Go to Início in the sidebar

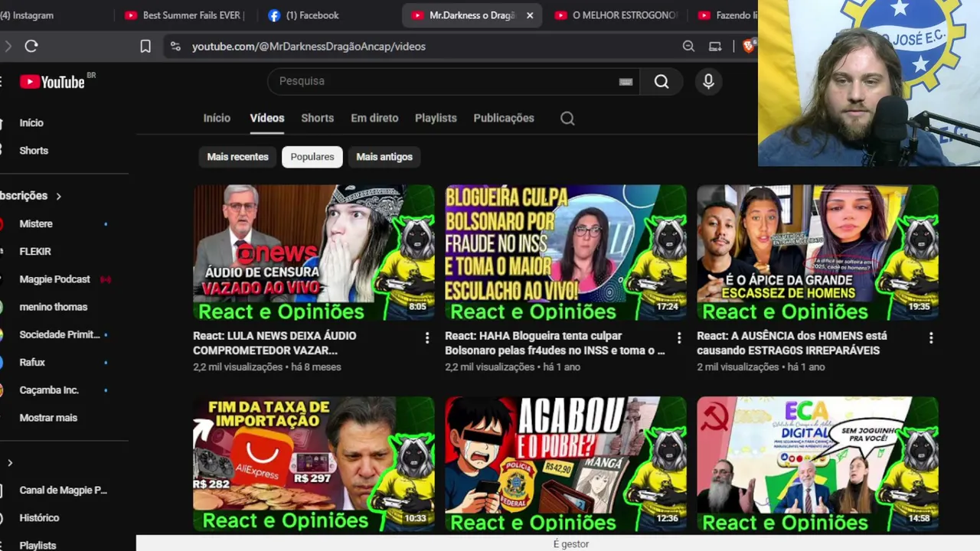click(31, 122)
